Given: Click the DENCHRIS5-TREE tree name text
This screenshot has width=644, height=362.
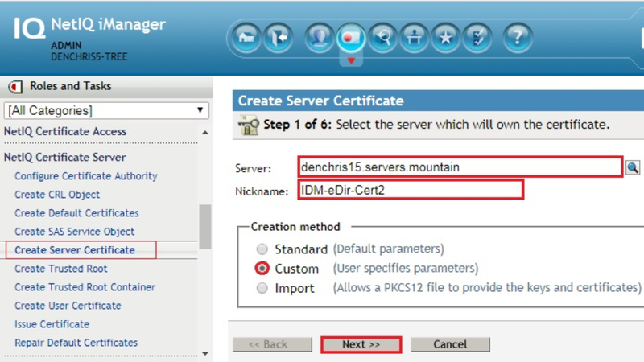Looking at the screenshot, I should coord(89,56).
